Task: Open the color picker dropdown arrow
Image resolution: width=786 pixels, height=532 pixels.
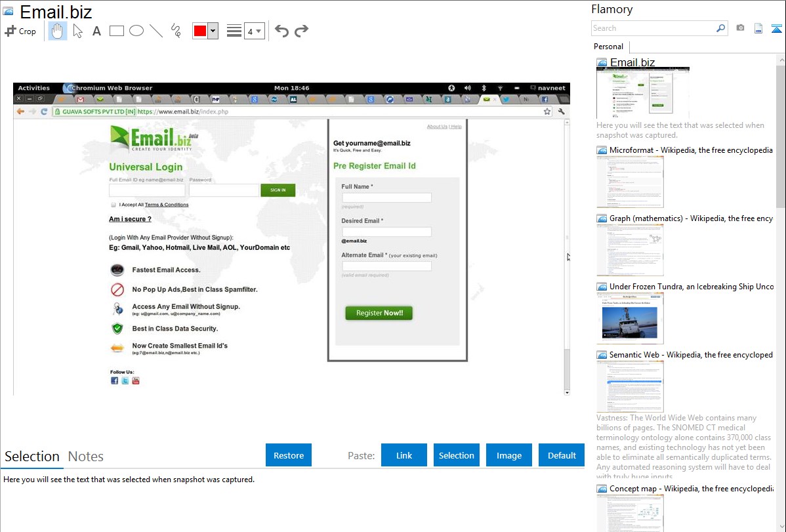Action: 213,31
